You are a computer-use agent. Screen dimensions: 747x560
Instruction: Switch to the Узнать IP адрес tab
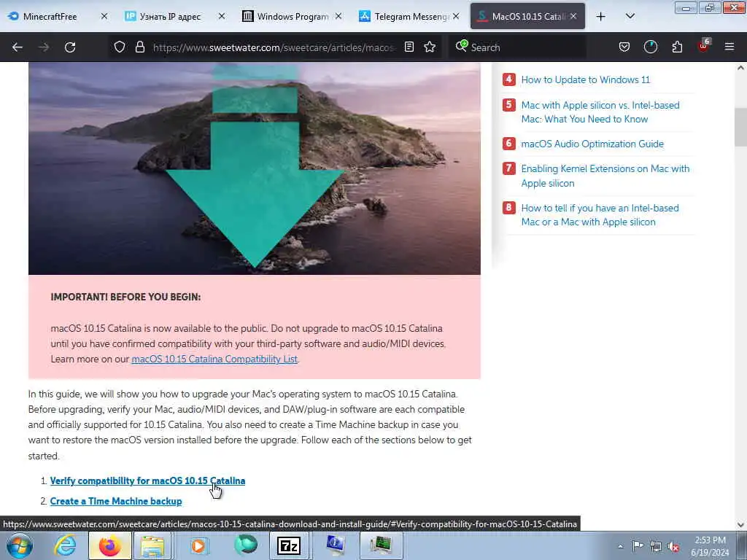(174, 16)
